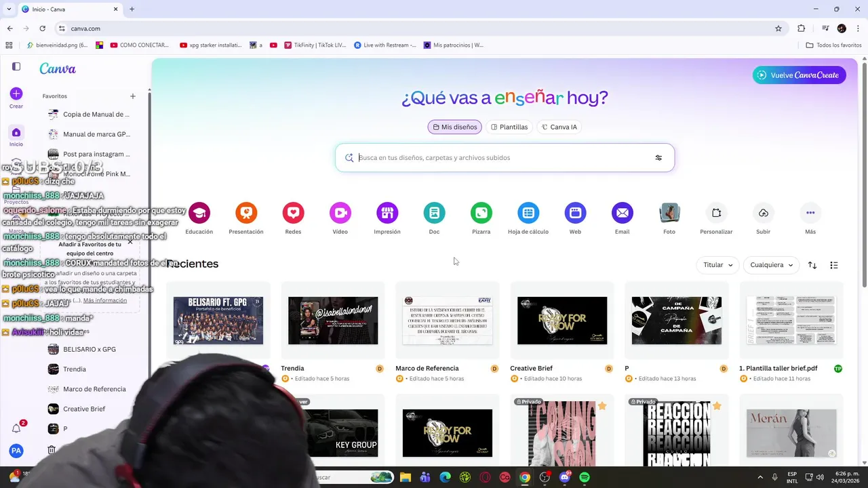Select the Web category icon
Screen dimensions: 868x488
575,213
